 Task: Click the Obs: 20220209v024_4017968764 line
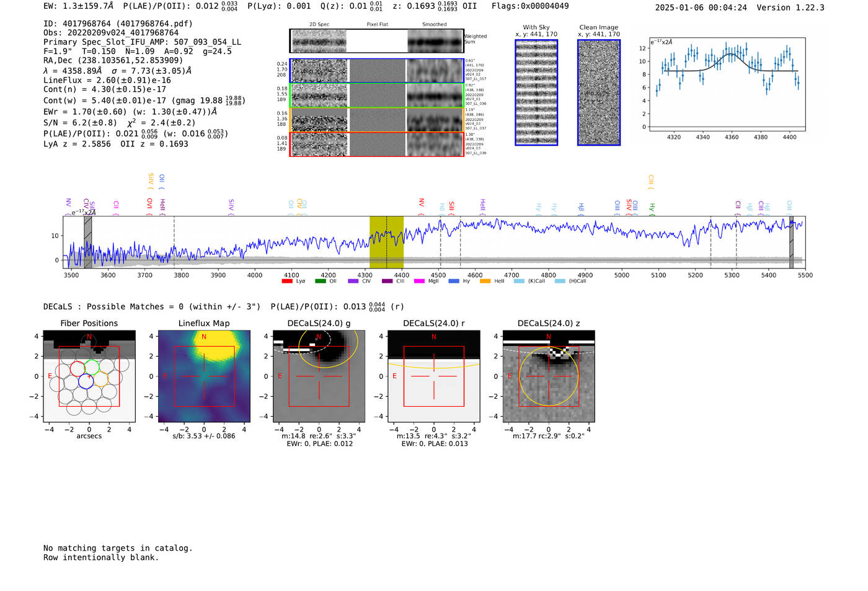(111, 33)
